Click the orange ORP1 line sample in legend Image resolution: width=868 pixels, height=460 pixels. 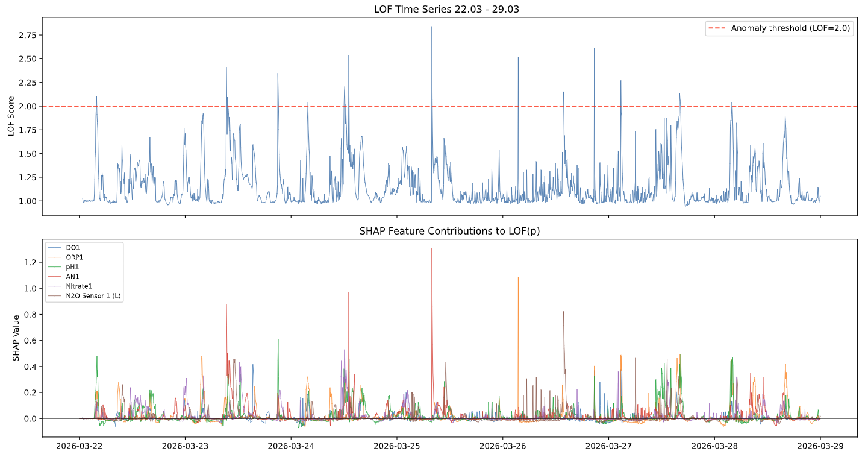[x=55, y=257]
